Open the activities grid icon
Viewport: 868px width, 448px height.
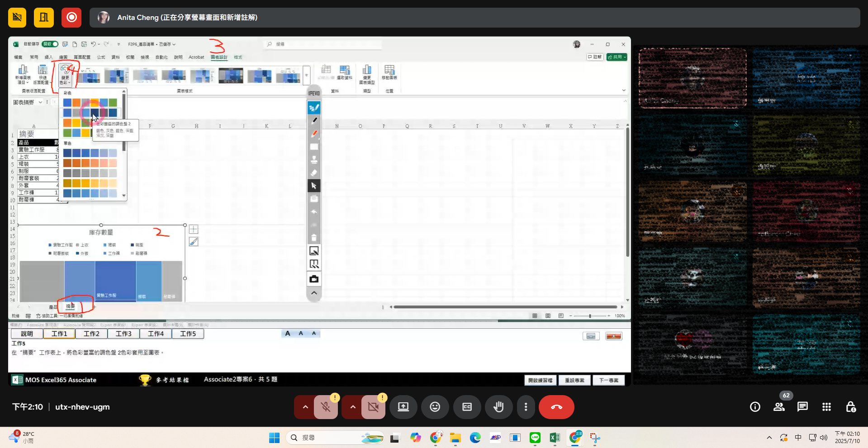click(x=826, y=407)
